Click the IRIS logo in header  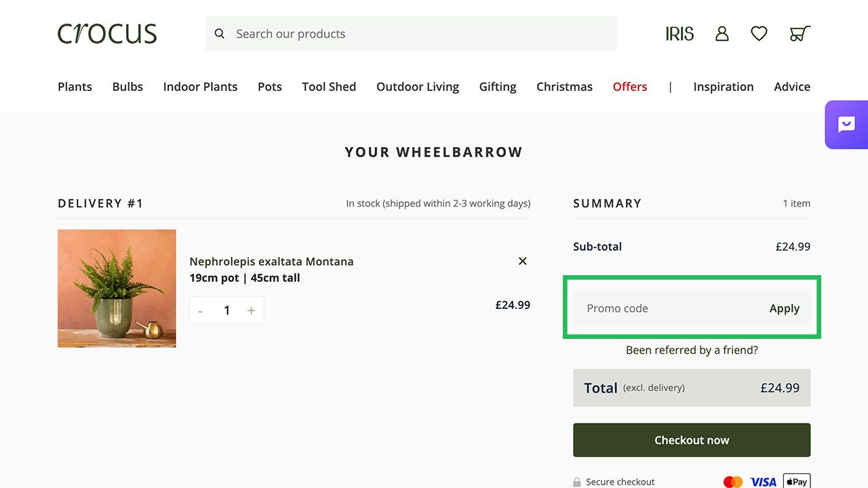click(679, 34)
